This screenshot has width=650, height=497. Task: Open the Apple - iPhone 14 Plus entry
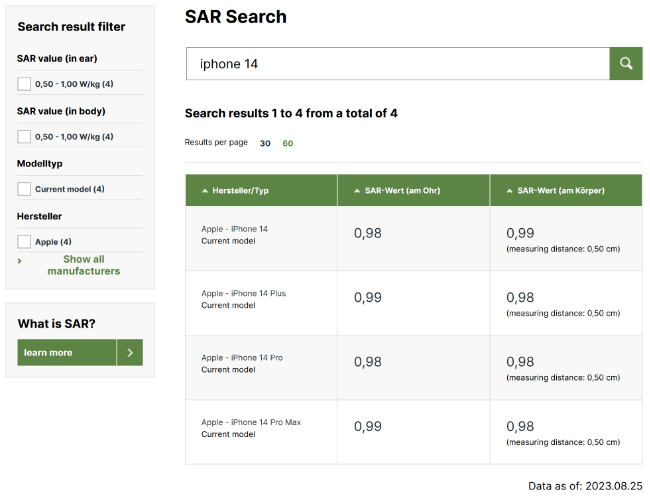[x=243, y=293]
